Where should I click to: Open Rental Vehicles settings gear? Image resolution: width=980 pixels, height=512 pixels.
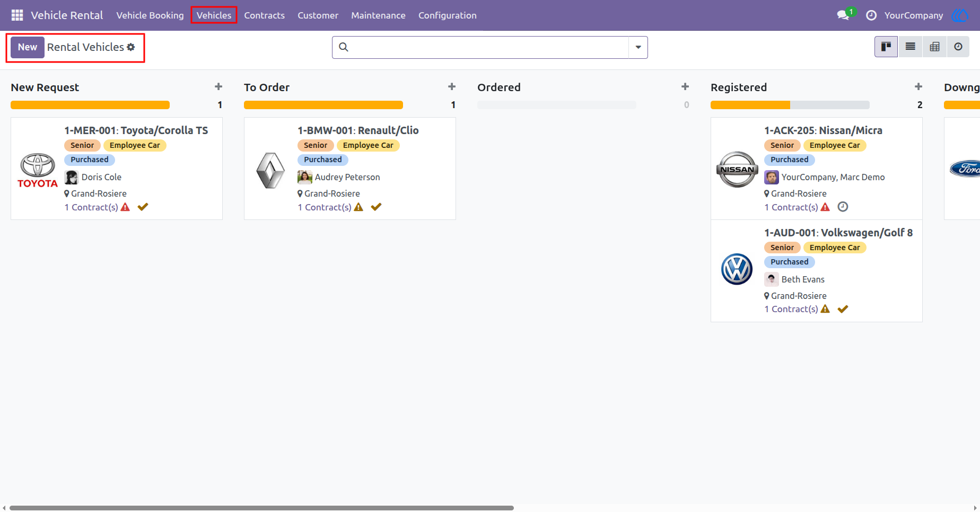(131, 47)
